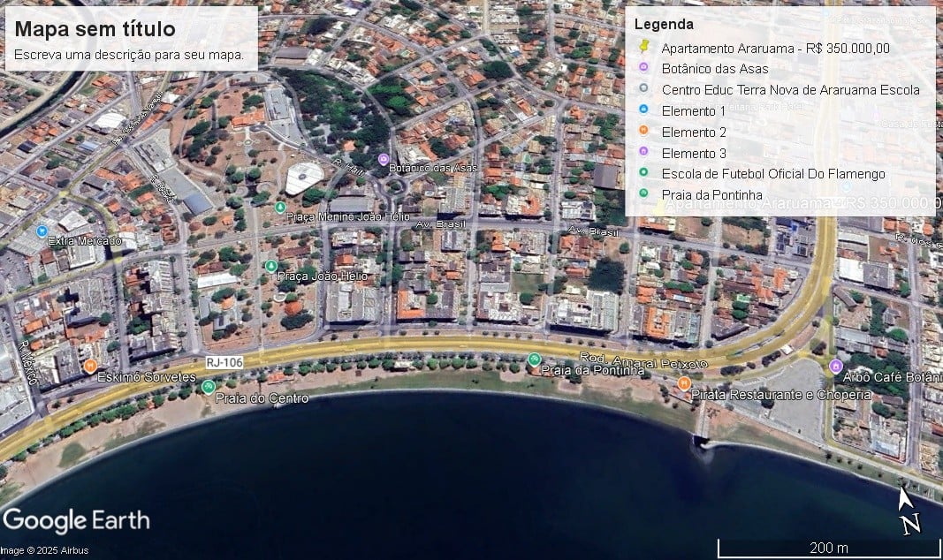943x560 pixels.
Task: Click the 'Legenda' heading
Action: pos(664,25)
